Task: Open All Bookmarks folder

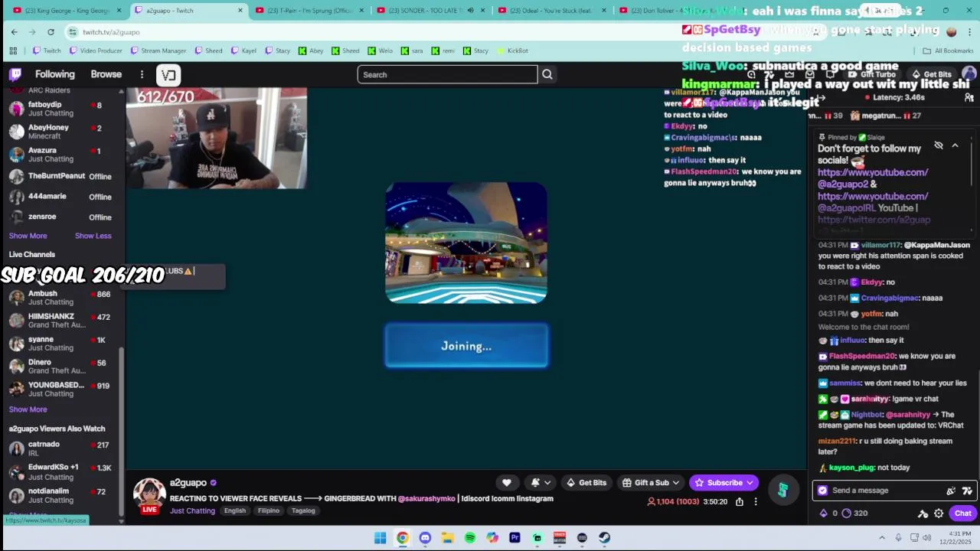Action: coord(948,51)
